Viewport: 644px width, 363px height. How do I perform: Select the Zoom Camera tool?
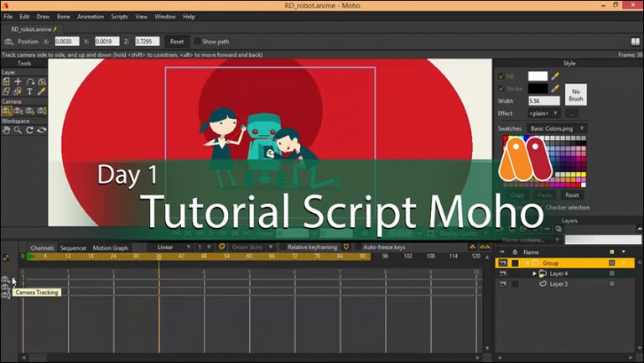pos(18,111)
